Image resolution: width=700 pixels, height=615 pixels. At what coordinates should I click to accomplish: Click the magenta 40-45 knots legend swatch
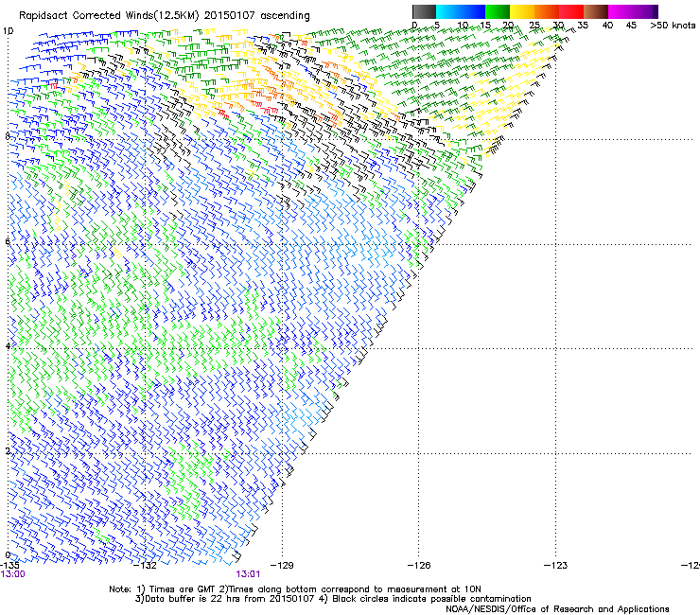point(621,11)
